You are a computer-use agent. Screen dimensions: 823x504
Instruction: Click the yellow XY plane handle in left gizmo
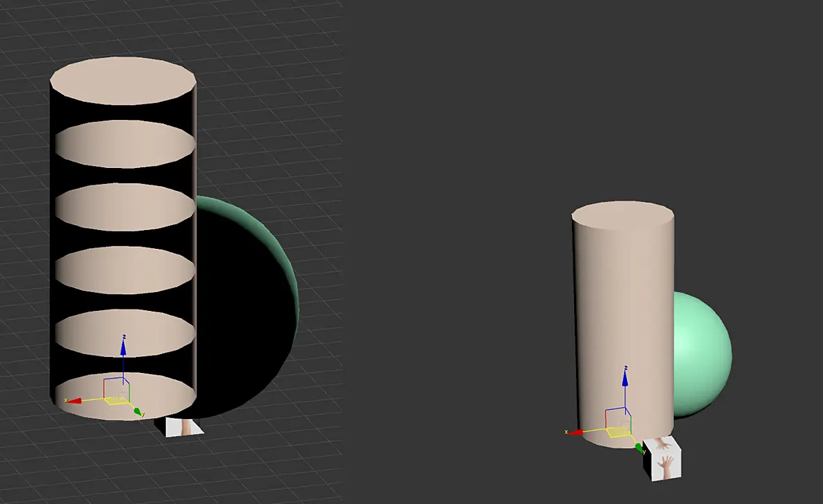tap(116, 402)
